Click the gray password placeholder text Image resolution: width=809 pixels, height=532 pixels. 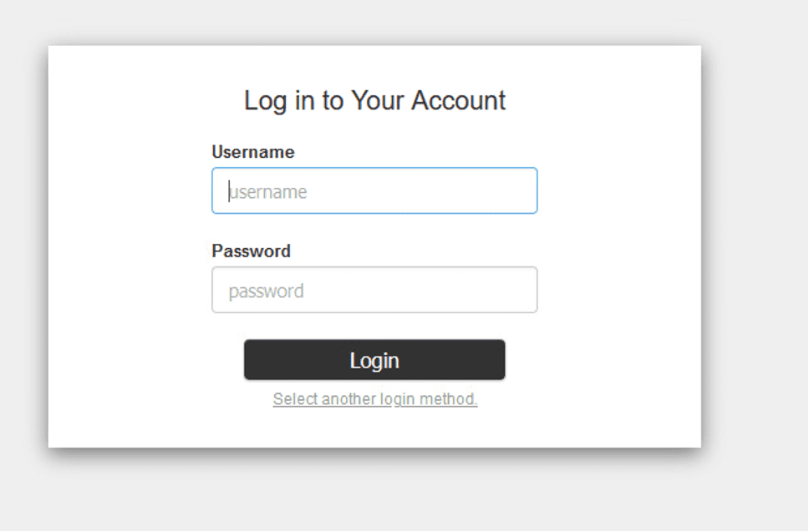266,291
